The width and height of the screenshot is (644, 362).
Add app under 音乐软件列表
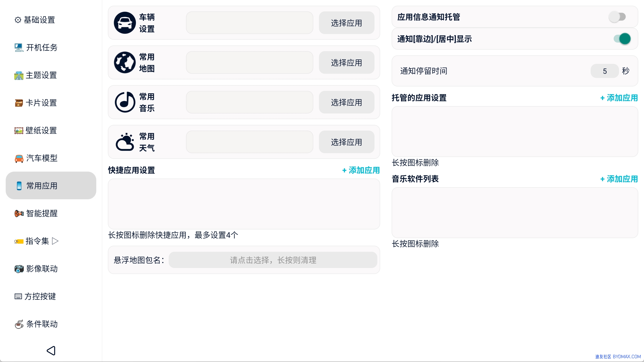point(619,179)
